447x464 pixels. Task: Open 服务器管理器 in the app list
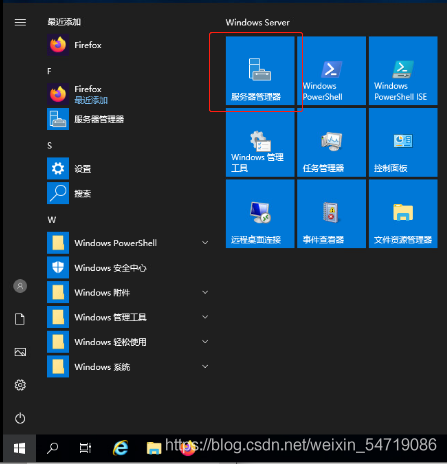click(x=128, y=119)
